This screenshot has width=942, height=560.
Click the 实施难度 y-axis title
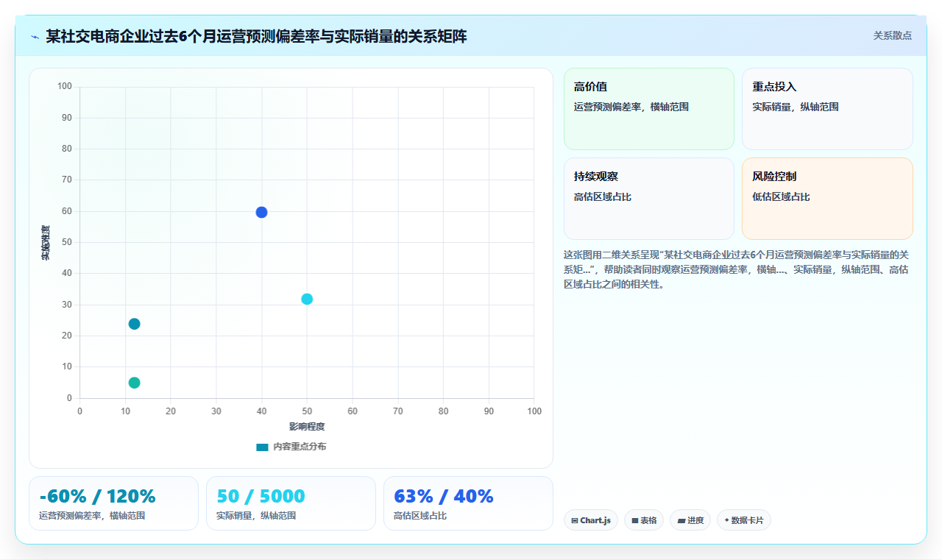tap(46, 243)
